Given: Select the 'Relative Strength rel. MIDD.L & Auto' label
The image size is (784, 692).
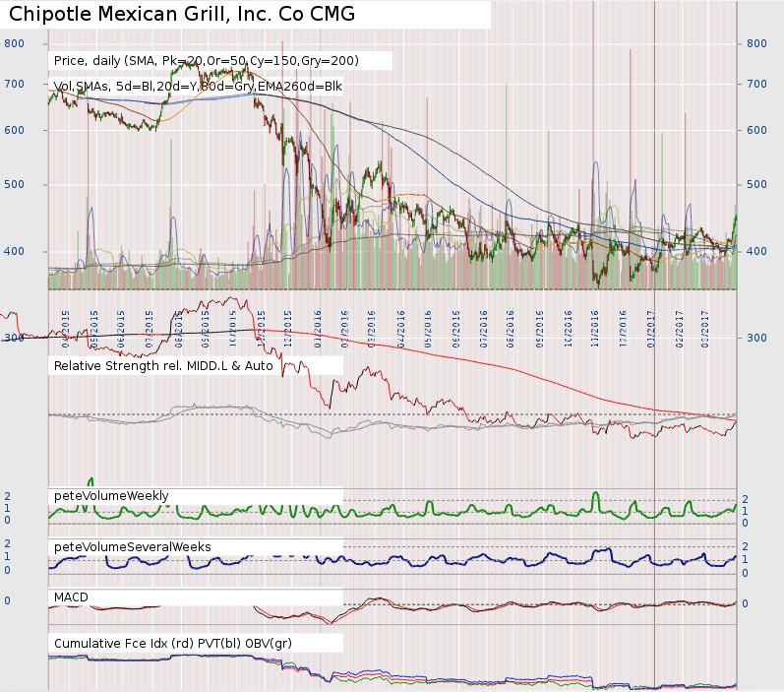Looking at the screenshot, I should (x=163, y=366).
